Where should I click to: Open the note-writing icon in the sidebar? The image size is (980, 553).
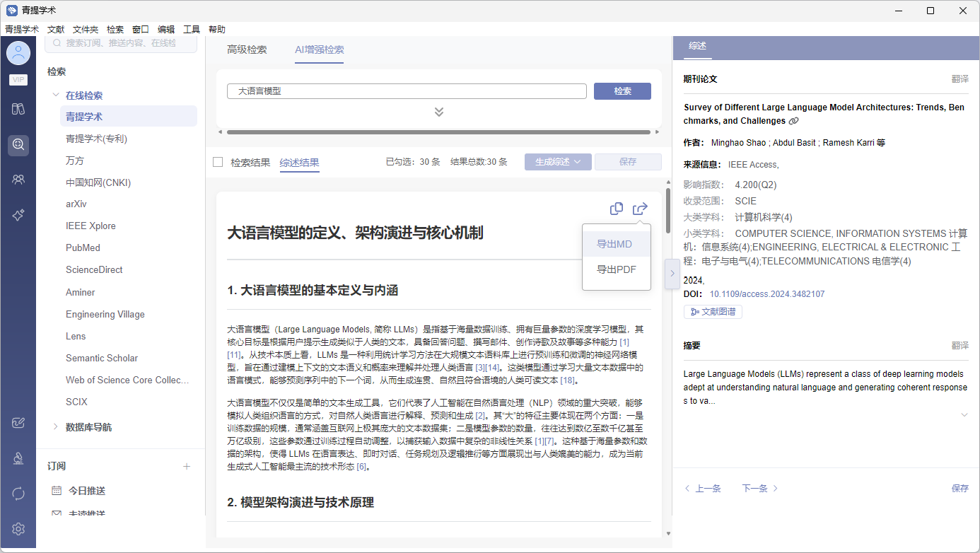[18, 423]
